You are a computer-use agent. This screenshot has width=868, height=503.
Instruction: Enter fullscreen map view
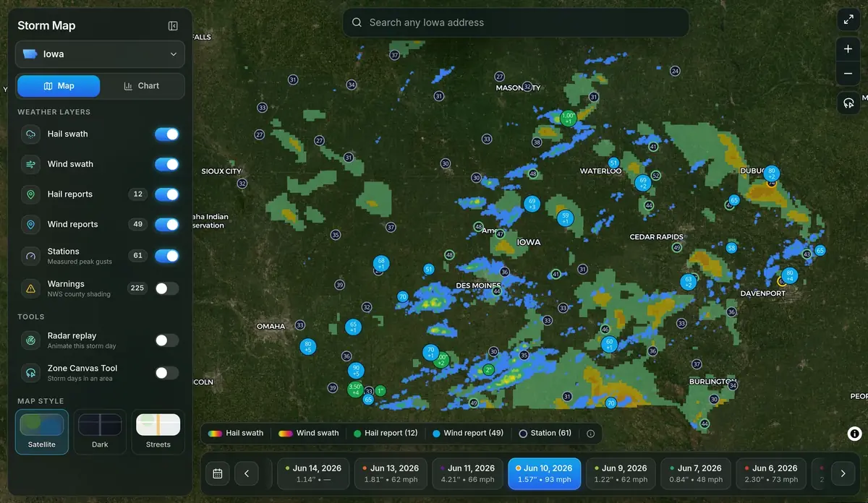point(848,20)
